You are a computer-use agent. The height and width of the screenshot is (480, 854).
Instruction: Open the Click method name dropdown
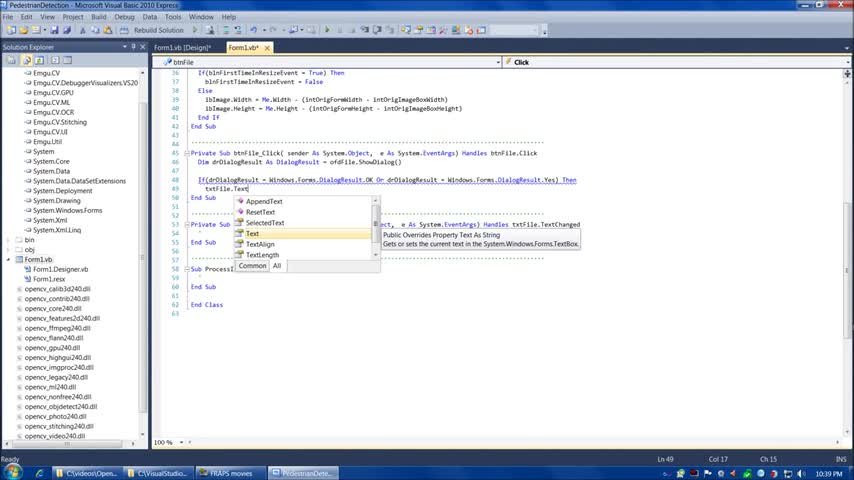849,63
